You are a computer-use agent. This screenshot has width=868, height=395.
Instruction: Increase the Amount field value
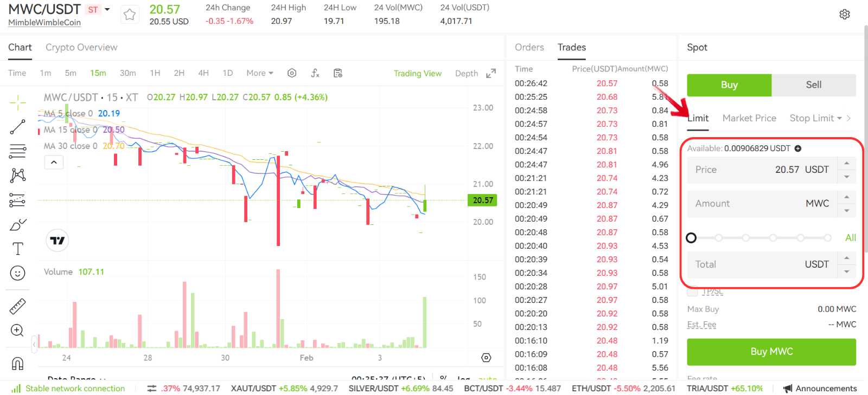[x=847, y=197]
